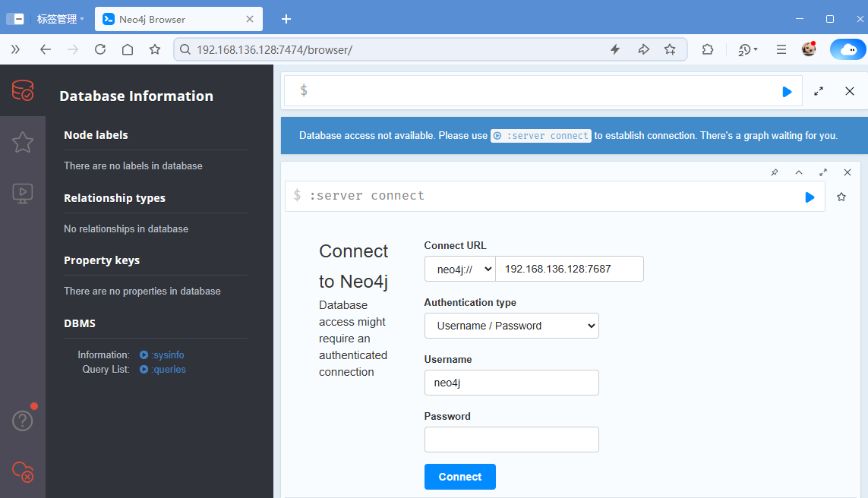The height and width of the screenshot is (498, 868).
Task: Open the neo4j:// protocol dropdown
Action: [460, 269]
